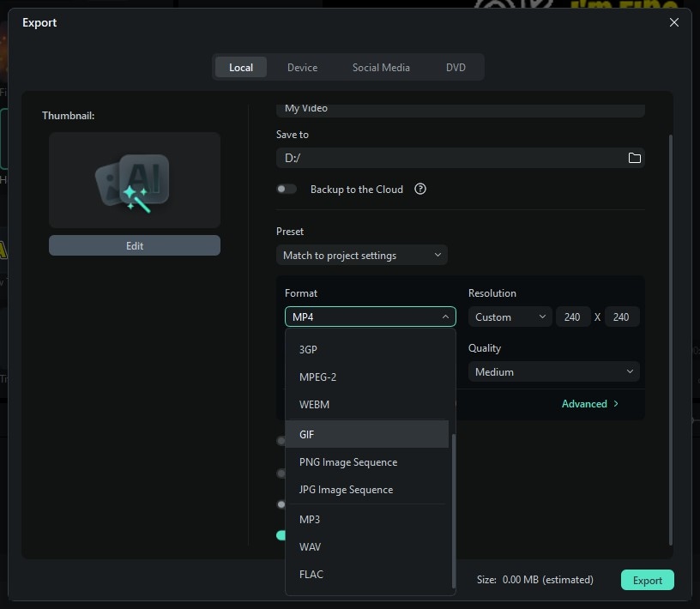Click the Export button
700x609 pixels.
tap(647, 580)
